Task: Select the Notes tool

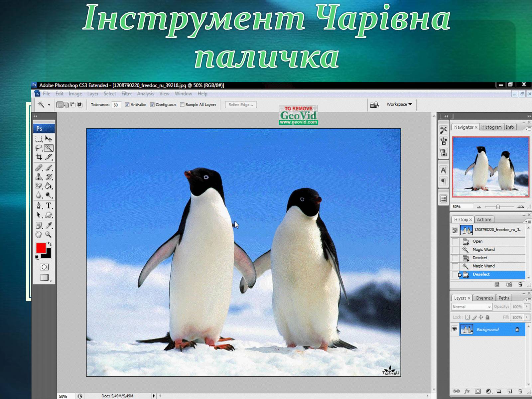Action: (x=39, y=225)
